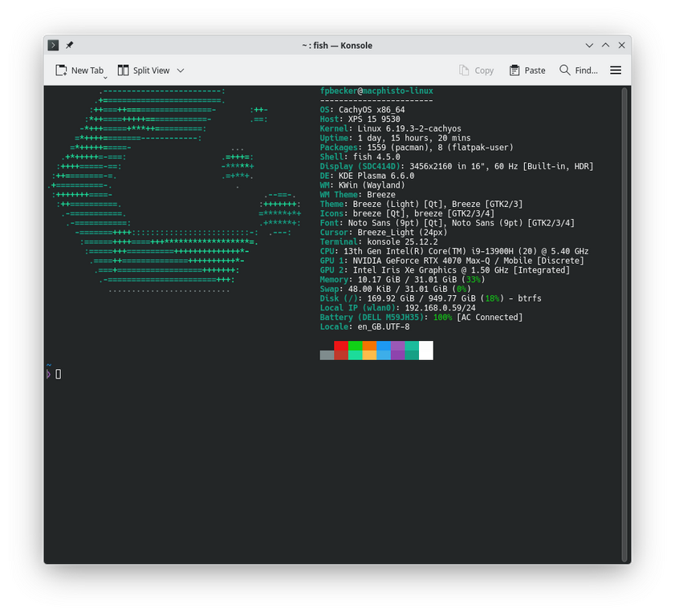The image size is (675, 616).
Task: Click the 'en_GB.UTF-8' locale value
Action: coord(384,327)
